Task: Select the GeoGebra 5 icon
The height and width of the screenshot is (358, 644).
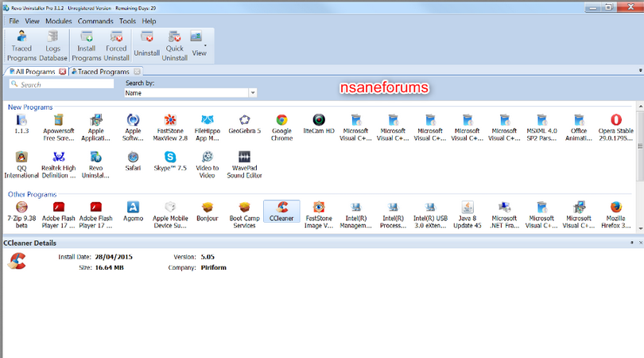Action: pos(244,125)
